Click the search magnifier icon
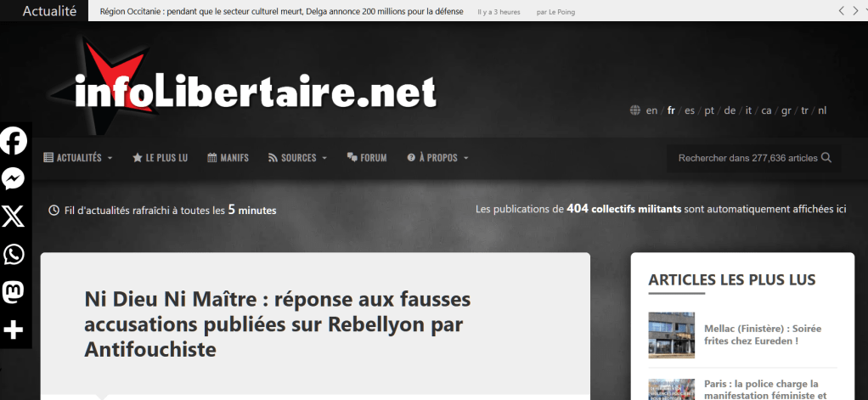Image resolution: width=868 pixels, height=400 pixels. click(826, 158)
